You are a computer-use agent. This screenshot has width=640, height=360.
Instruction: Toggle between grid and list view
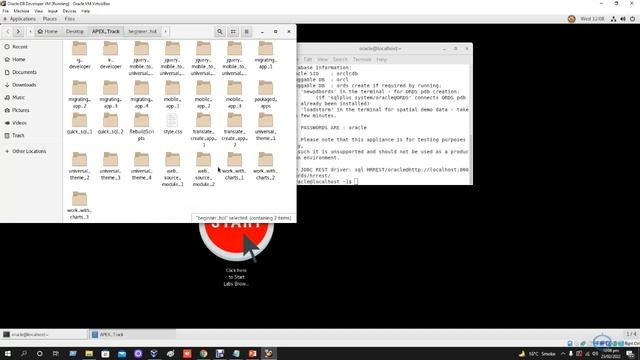coord(233,31)
